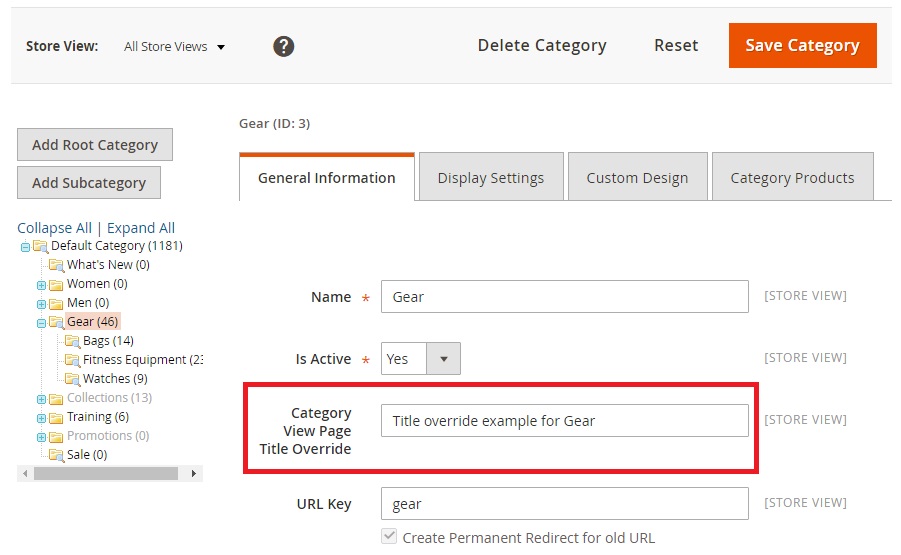This screenshot has width=901, height=555.
Task: Toggle Create Permanent Redirect for old URL
Action: tap(389, 537)
